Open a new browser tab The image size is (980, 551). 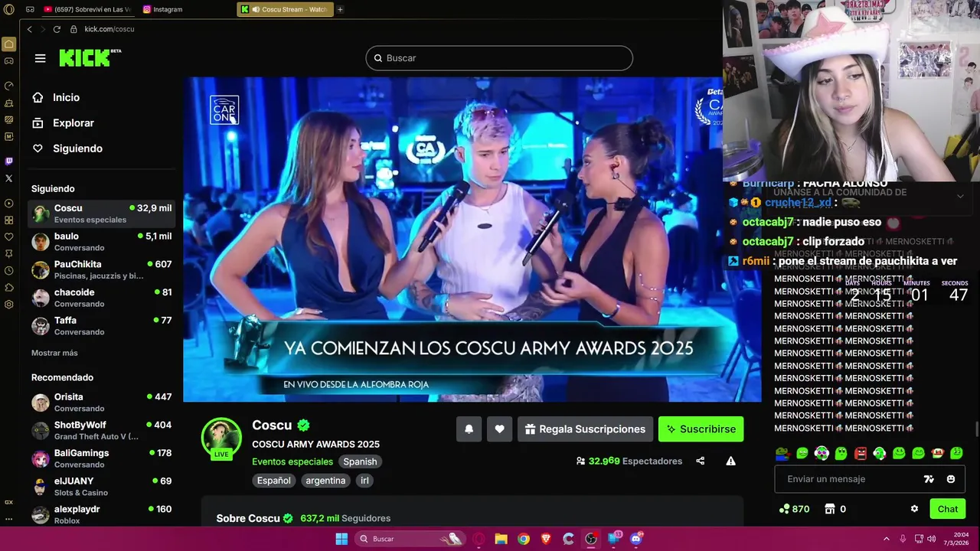coord(340,9)
